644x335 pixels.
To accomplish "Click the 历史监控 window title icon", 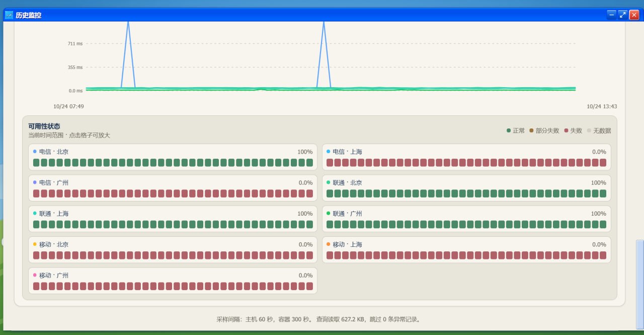I will 9,15.
